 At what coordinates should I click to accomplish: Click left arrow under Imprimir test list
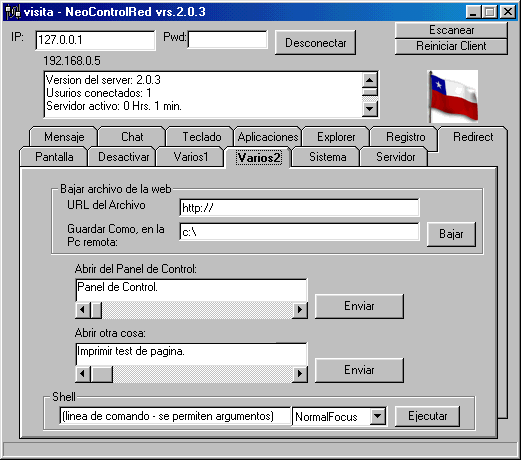82,374
